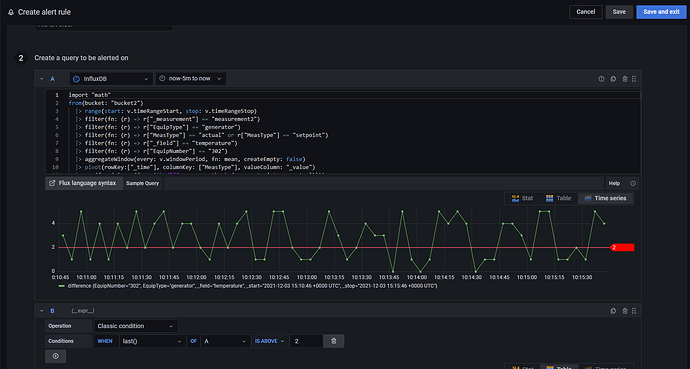This screenshot has width=690, height=369.
Task: Click the Time series chart icon
Action: [587, 198]
